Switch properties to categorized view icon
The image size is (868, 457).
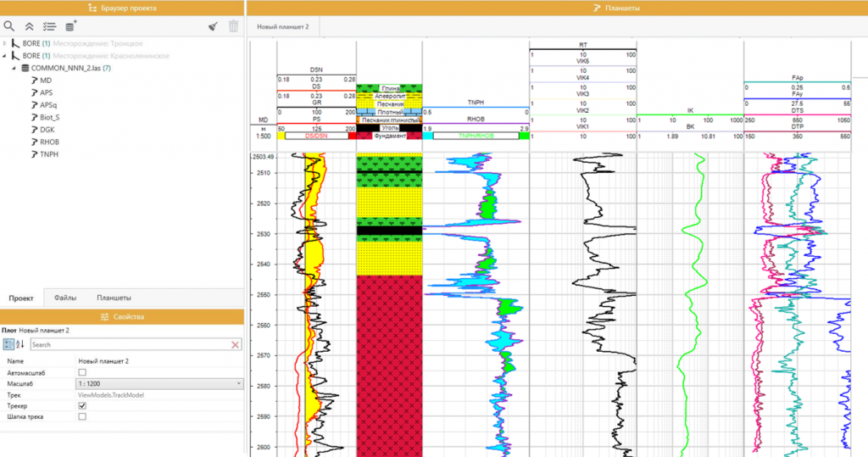tap(8, 344)
